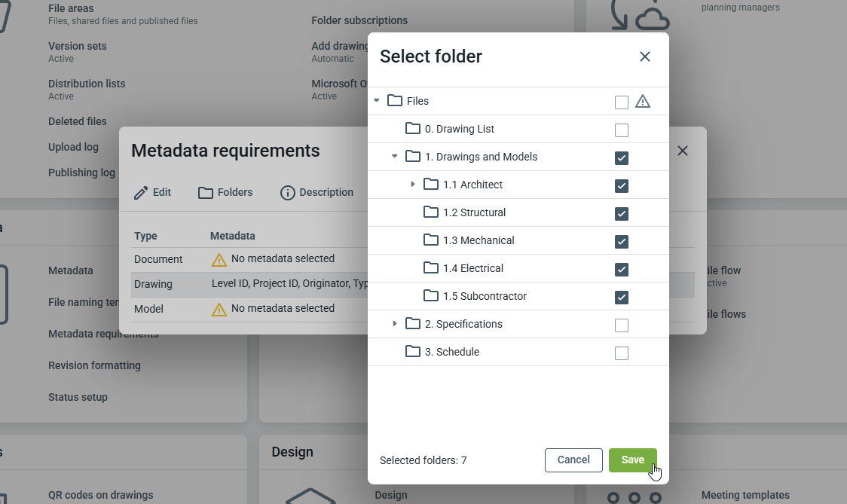Click the Folders toolbar folder icon
The width and height of the screenshot is (847, 504).
pos(206,193)
